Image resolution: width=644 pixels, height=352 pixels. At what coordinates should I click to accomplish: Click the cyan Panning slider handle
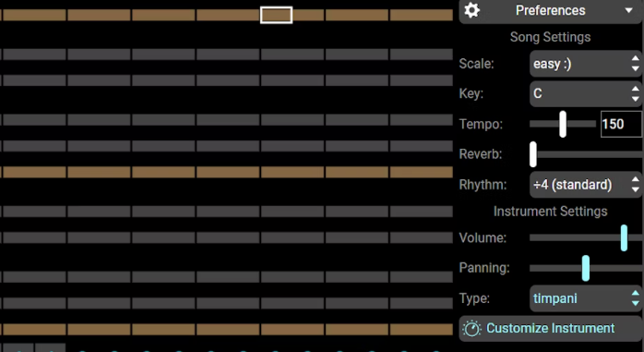coord(586,268)
